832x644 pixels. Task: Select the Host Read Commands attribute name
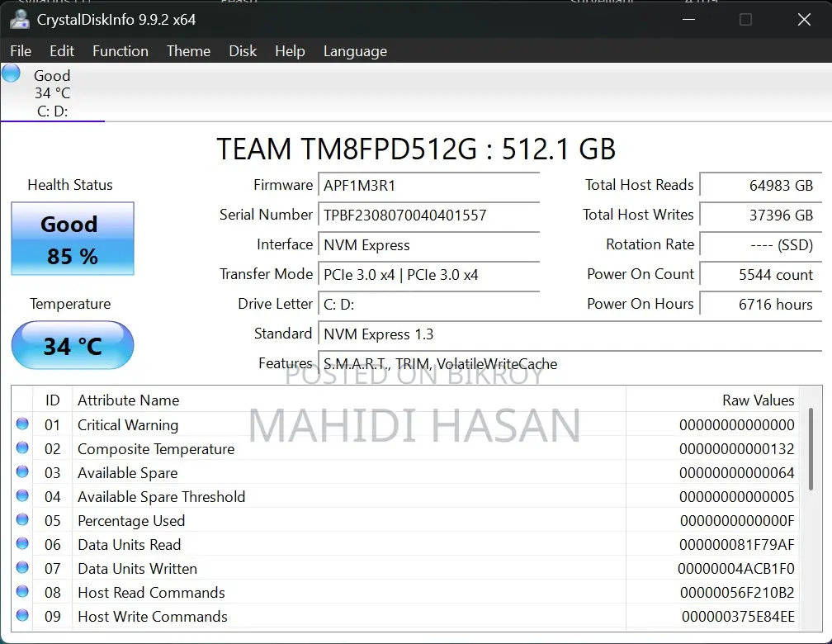(152, 593)
